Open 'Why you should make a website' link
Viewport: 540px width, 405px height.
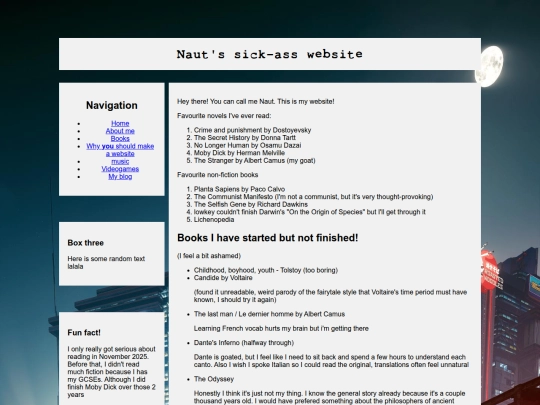click(120, 150)
